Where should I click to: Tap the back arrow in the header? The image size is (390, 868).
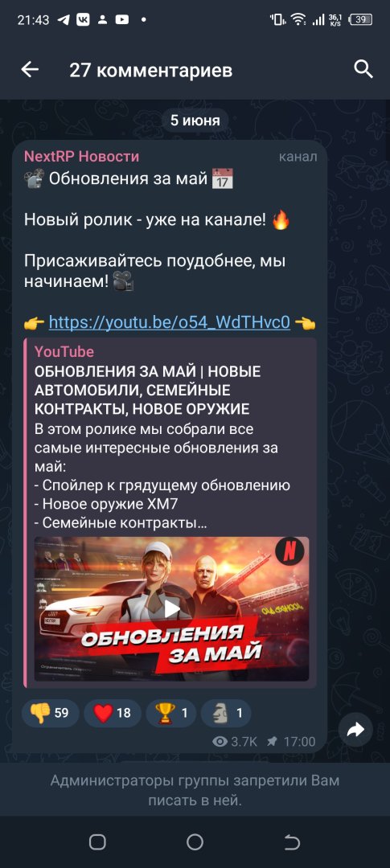pos(30,70)
